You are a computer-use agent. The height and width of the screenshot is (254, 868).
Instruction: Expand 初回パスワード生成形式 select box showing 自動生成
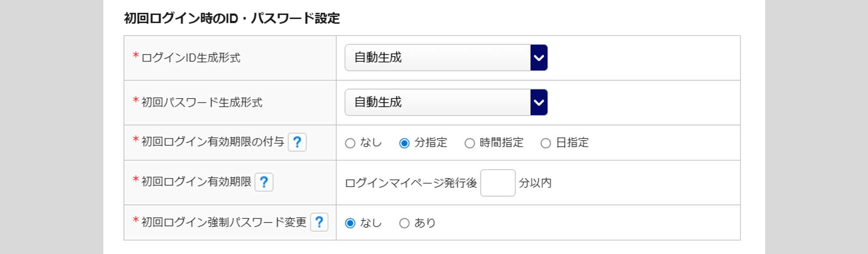(x=437, y=102)
